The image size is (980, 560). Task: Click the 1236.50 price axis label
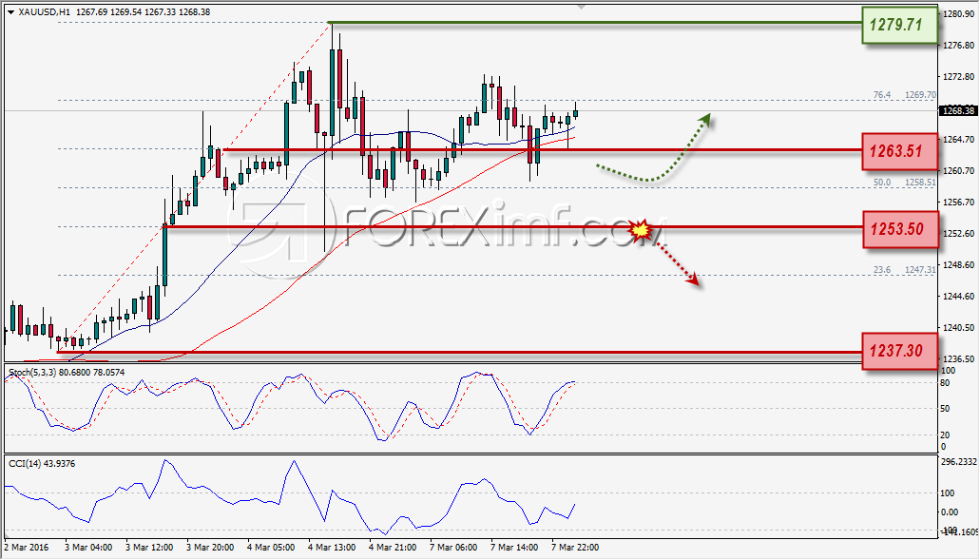[958, 358]
